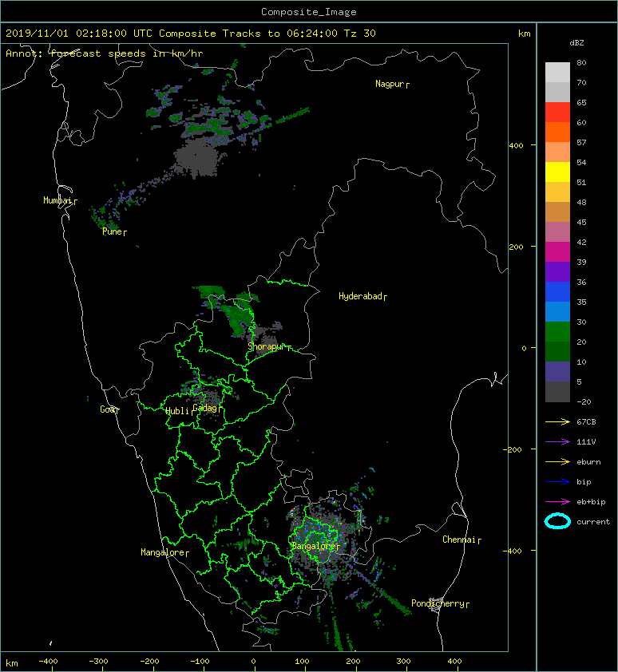This screenshot has height=672, width=618.
Task: Click the -200 tick label on right y-axis
Action: coord(513,449)
